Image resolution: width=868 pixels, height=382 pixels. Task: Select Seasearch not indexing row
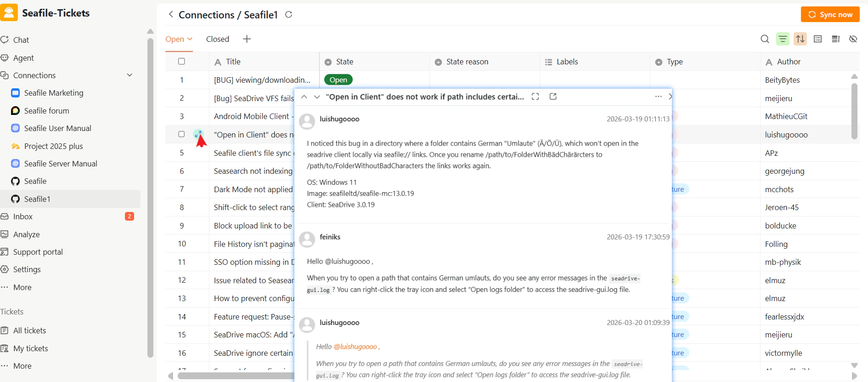[253, 171]
